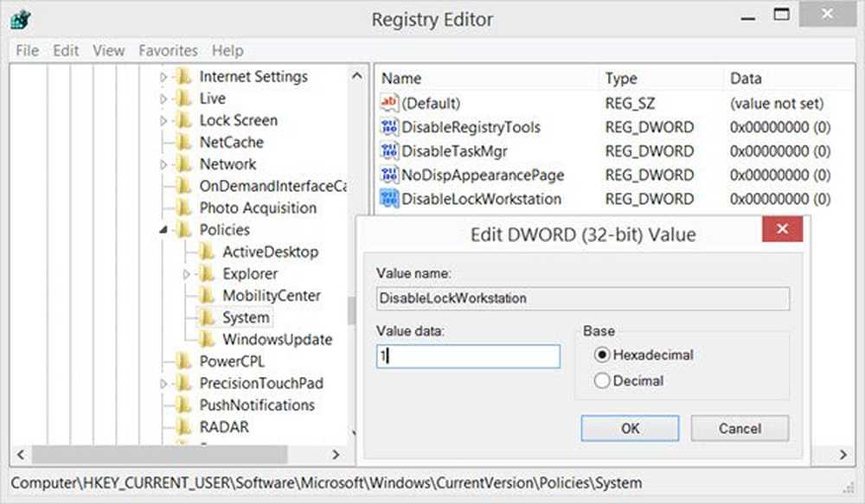Select the System folder icon in tree
Image resolution: width=865 pixels, height=504 pixels.
(x=207, y=317)
